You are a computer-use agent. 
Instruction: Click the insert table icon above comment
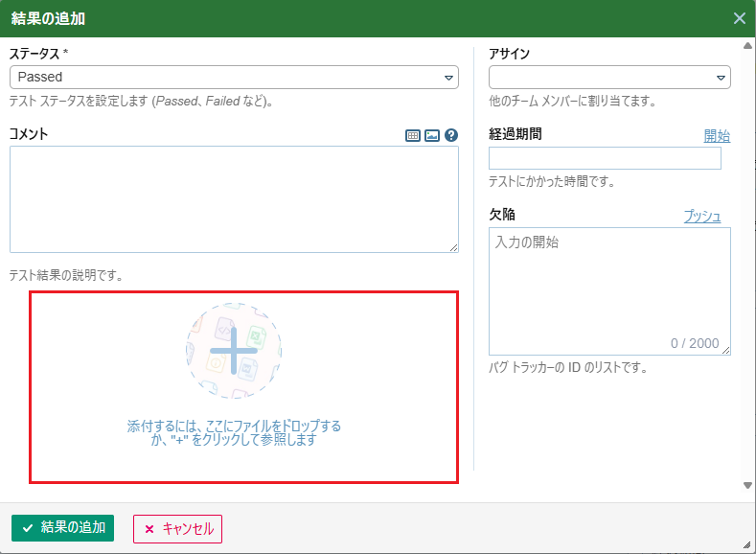click(x=413, y=136)
